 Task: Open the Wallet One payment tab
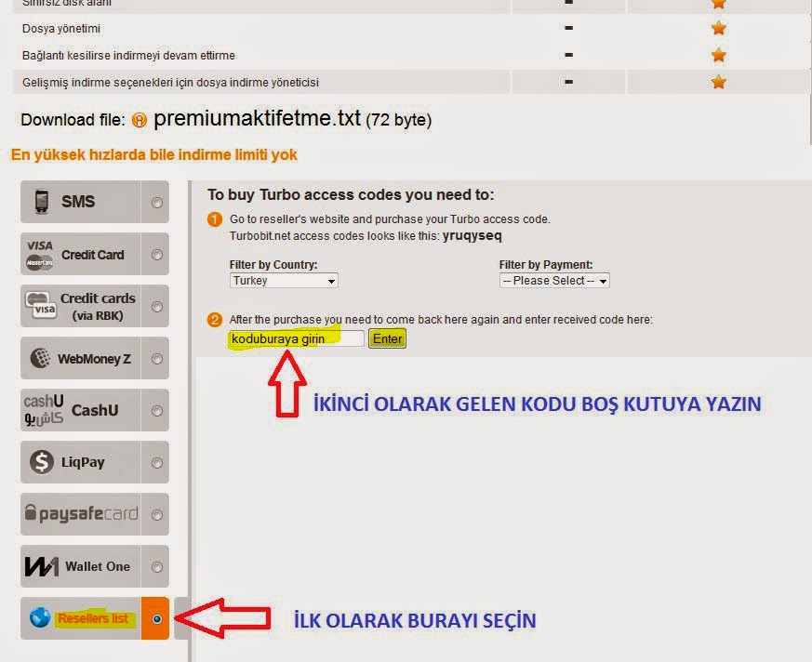[95, 566]
